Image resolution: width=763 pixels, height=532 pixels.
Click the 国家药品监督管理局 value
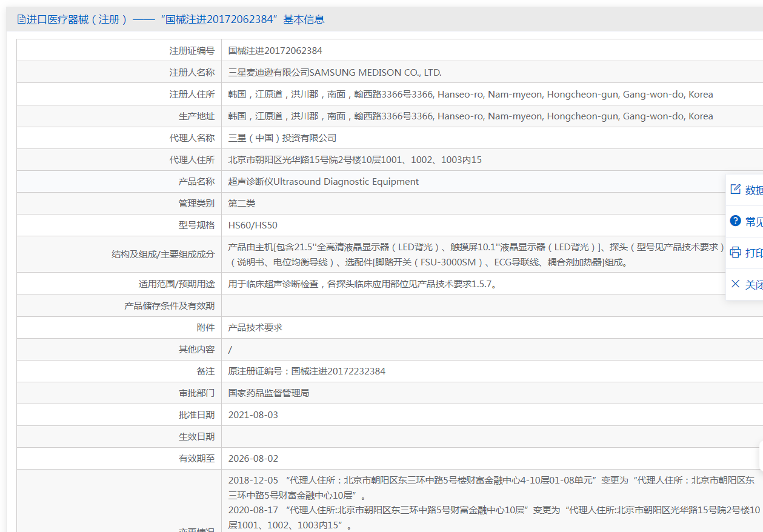[268, 393]
